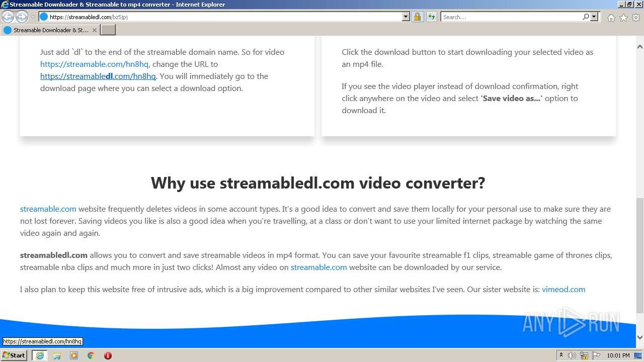644x362 pixels.
Task: Open the red Opera taskbar icon
Action: 108,355
